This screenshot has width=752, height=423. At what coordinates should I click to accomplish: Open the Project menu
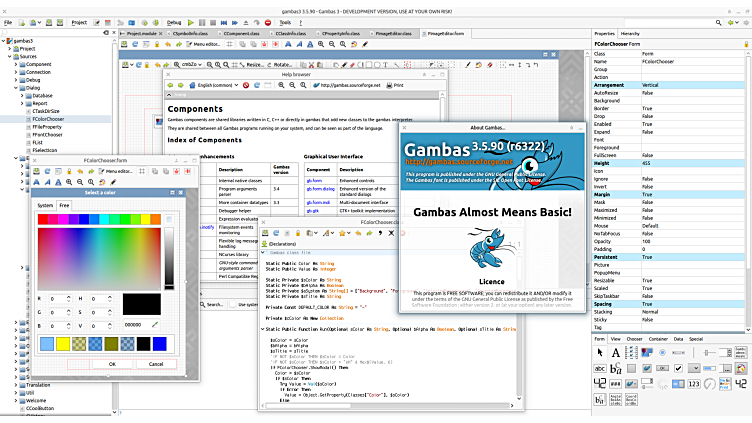point(79,21)
